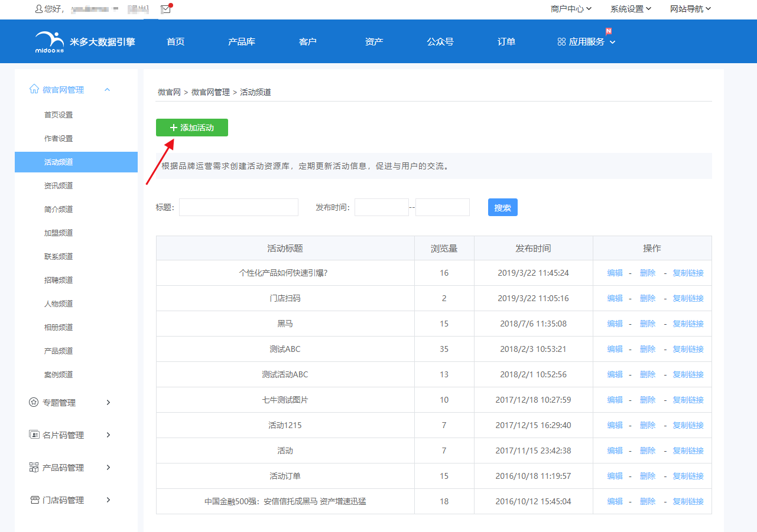757x532 pixels.
Task: Click the mail envelope notification icon
Action: 166,9
